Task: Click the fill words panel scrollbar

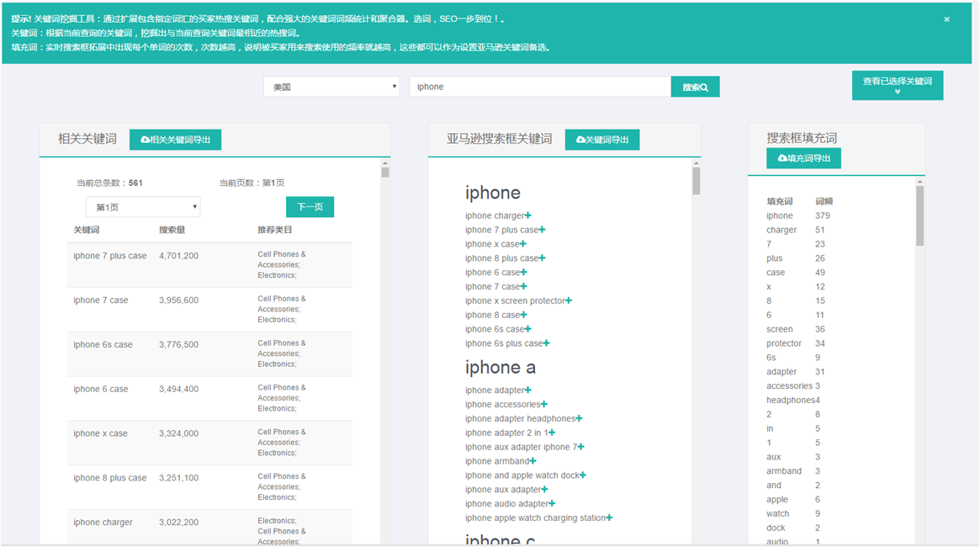Action: (x=919, y=215)
